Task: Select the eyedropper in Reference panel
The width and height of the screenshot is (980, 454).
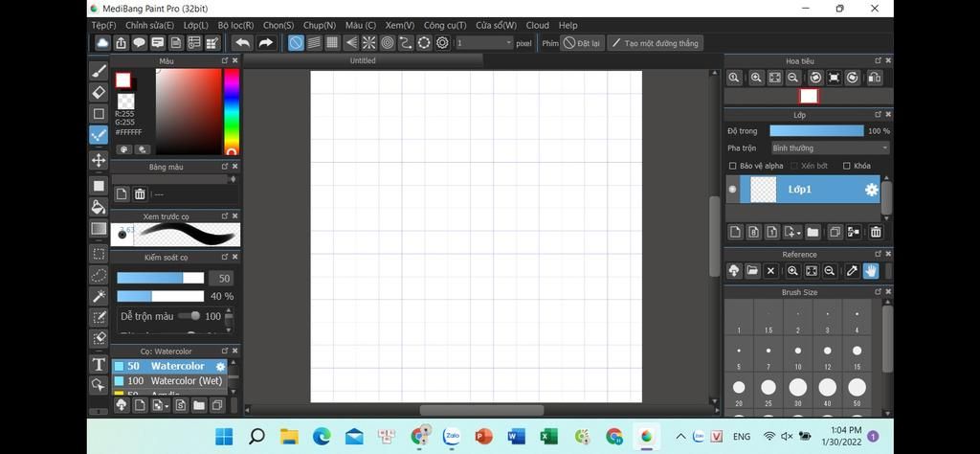Action: 851,271
